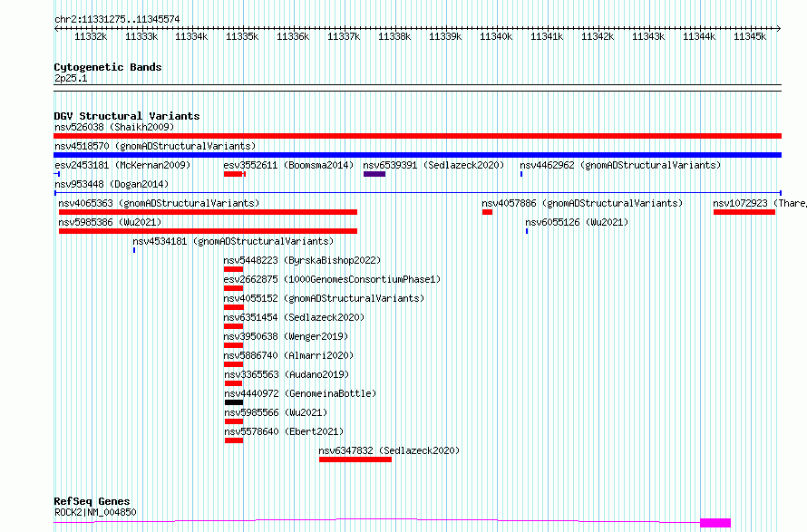The image size is (807, 532).
Task: Click the DGV Structural Variants track title
Action: pyautogui.click(x=127, y=116)
